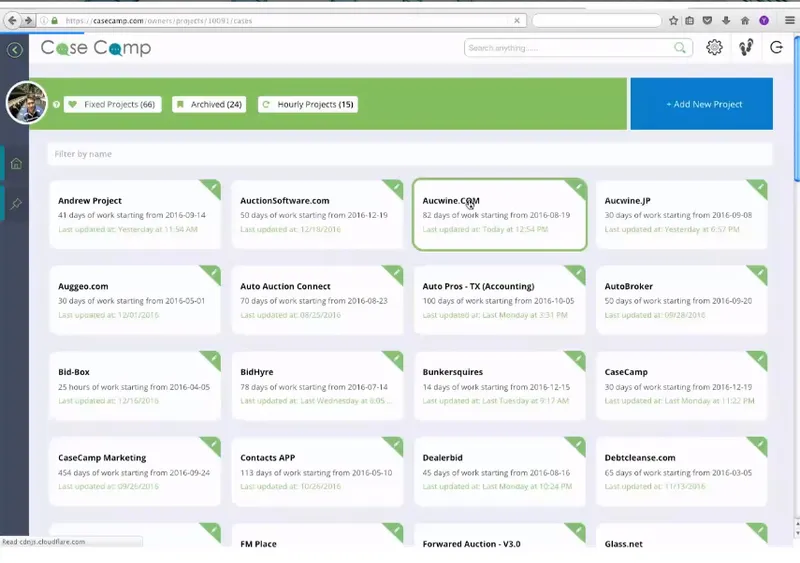The image size is (800, 563).
Task: Open browser home icon
Action: (745, 20)
